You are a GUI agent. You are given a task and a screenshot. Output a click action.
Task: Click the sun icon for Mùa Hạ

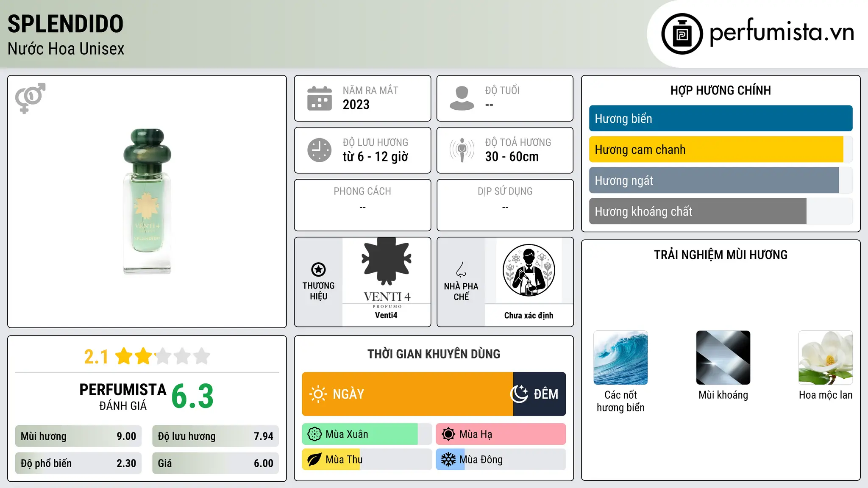pos(448,434)
